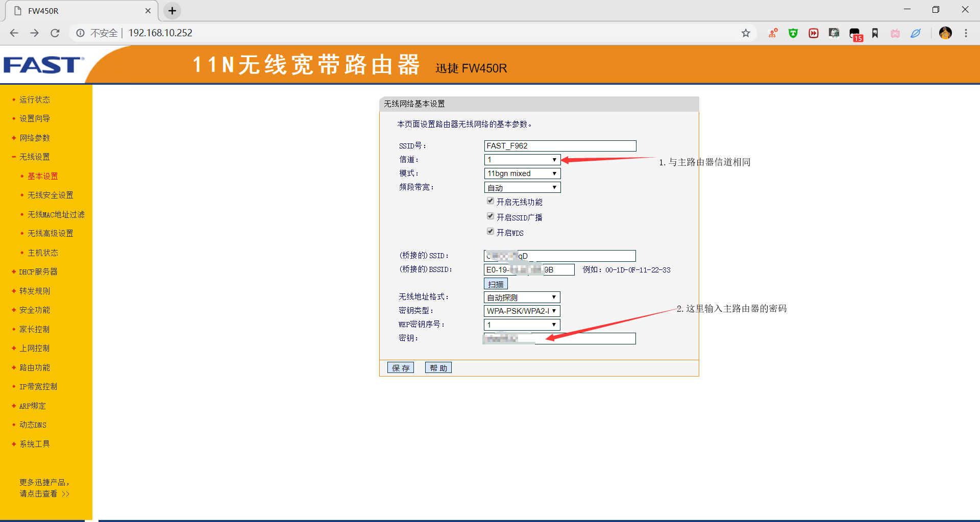Disable the 开启SSID广播 option
980x522 pixels.
490,216
